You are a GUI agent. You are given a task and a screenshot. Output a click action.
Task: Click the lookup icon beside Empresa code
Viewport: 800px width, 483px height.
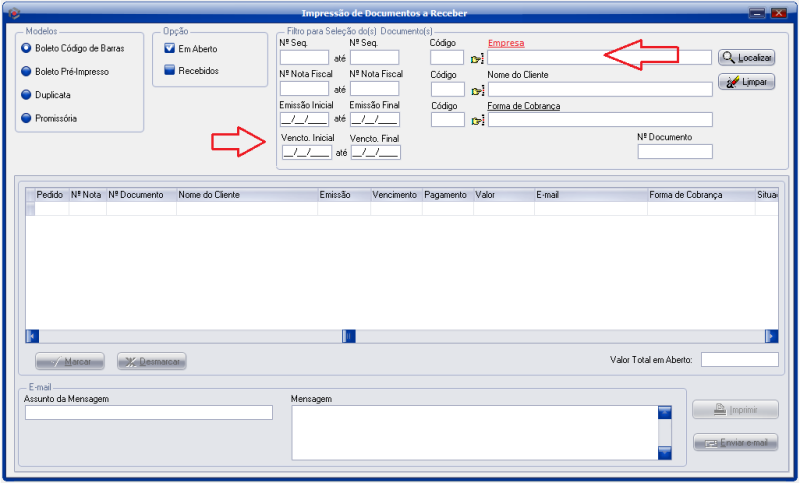coord(477,59)
